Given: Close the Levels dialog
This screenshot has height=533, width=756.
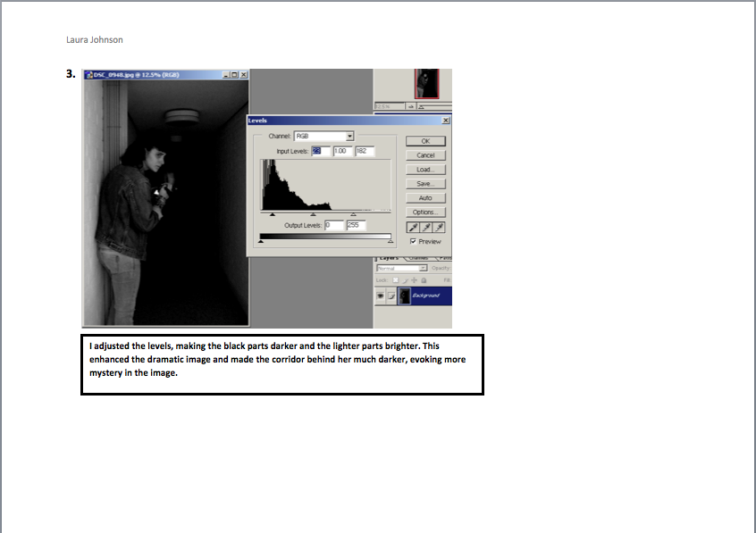Looking at the screenshot, I should pos(446,121).
